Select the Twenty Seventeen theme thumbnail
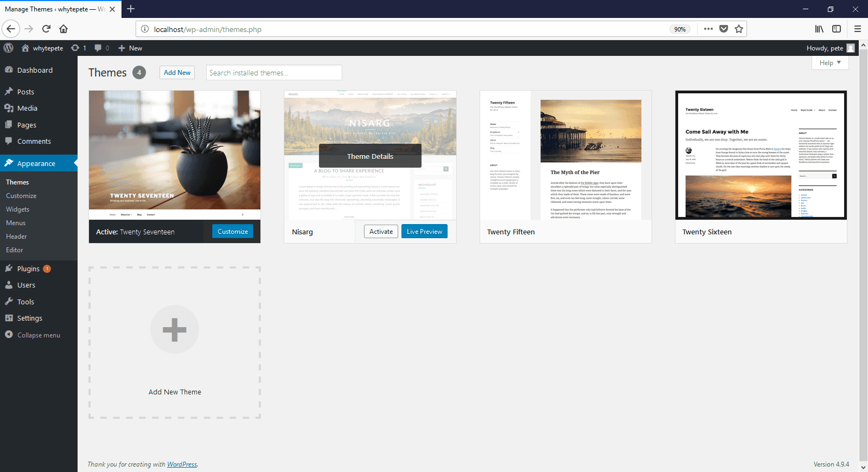 tap(175, 155)
